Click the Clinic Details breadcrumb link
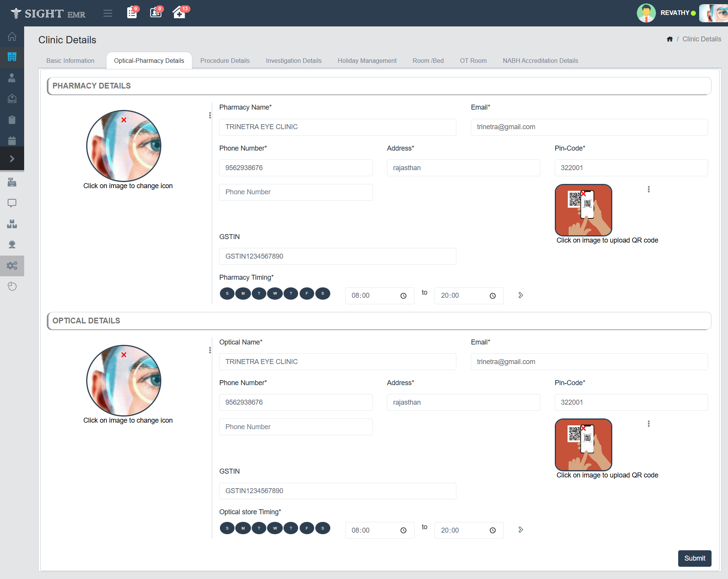The height and width of the screenshot is (579, 728). click(x=702, y=39)
